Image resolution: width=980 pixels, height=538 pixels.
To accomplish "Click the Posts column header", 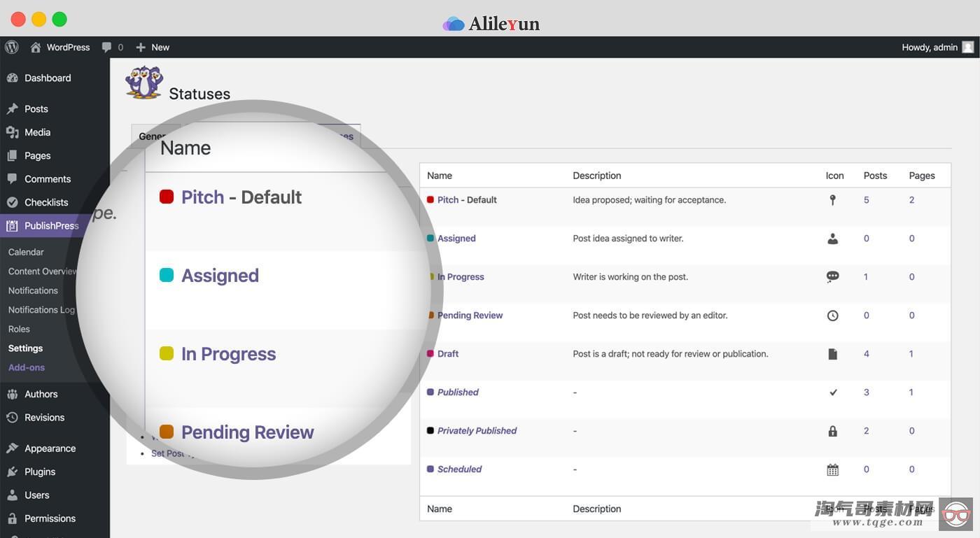I will [x=875, y=176].
